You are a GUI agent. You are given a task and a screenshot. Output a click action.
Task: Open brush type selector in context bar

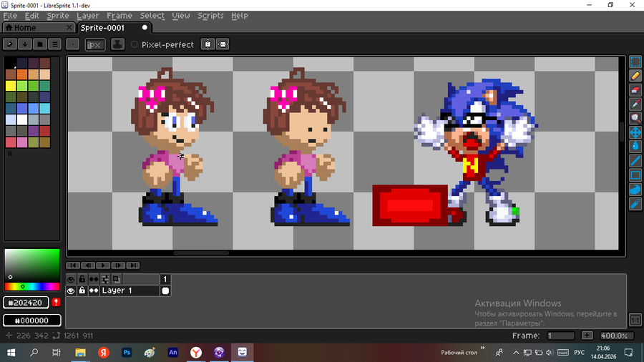tap(72, 44)
